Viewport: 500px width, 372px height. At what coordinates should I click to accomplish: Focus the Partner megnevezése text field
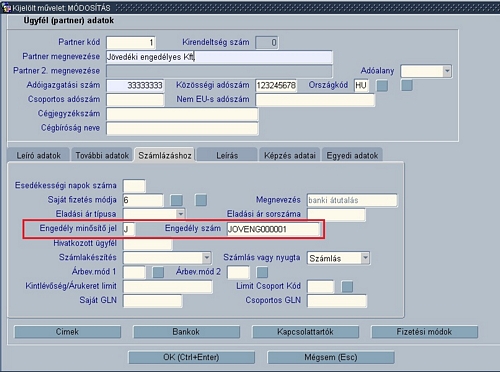219,57
